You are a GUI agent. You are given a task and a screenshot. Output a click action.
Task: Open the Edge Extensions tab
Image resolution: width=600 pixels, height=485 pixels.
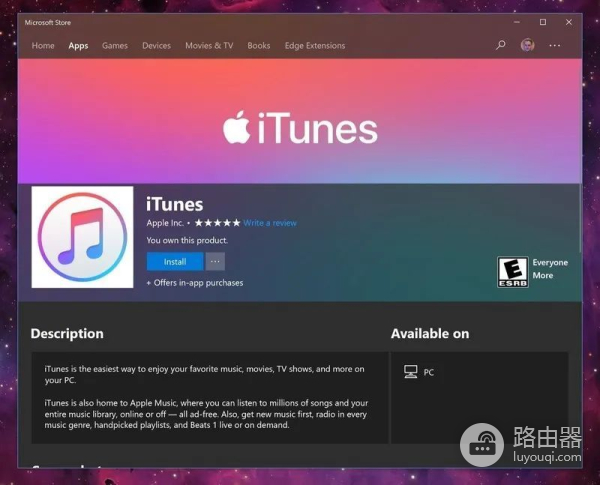tap(315, 46)
